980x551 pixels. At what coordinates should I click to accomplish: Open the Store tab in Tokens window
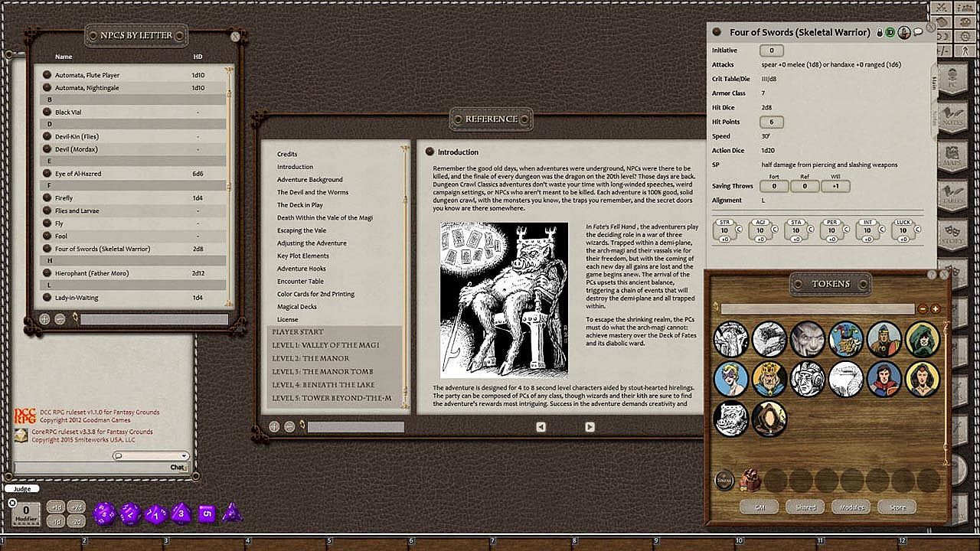click(897, 507)
